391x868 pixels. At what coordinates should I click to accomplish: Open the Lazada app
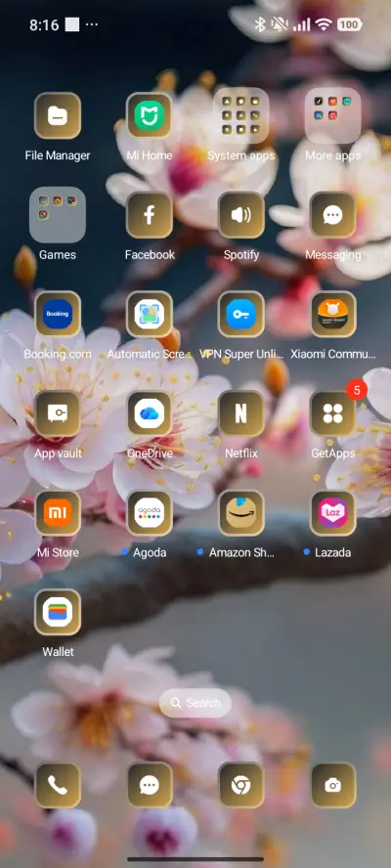(332, 512)
